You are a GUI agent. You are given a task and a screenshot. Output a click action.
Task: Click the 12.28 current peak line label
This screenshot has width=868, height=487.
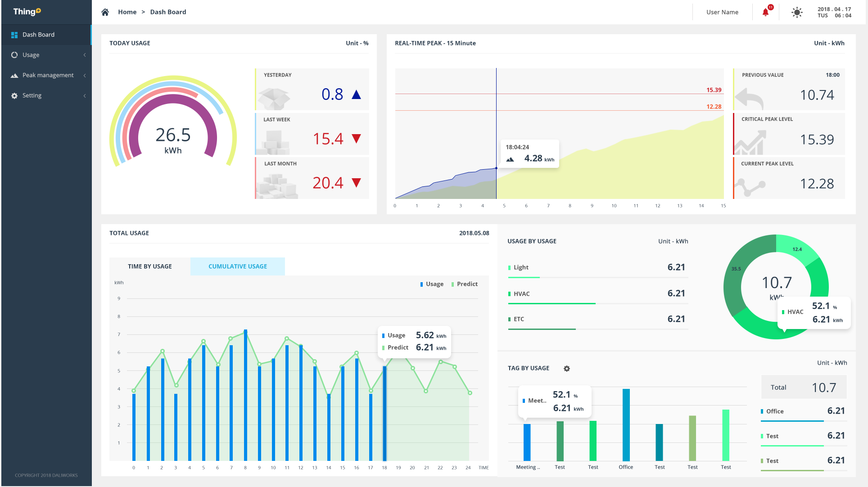714,107
